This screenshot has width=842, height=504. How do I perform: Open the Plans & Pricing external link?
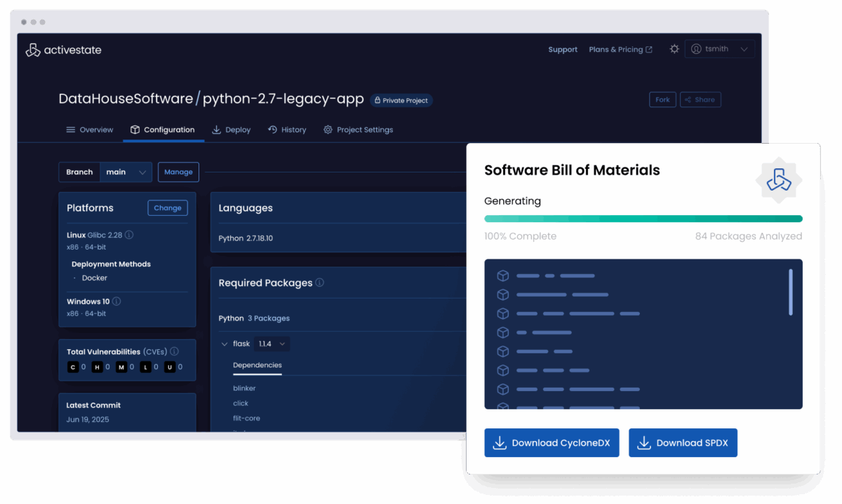pos(620,50)
